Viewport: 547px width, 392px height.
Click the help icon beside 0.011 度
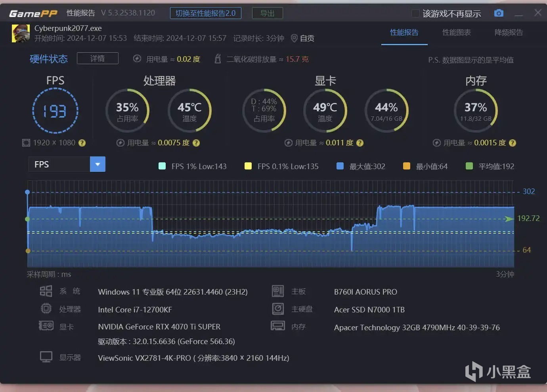click(360, 143)
